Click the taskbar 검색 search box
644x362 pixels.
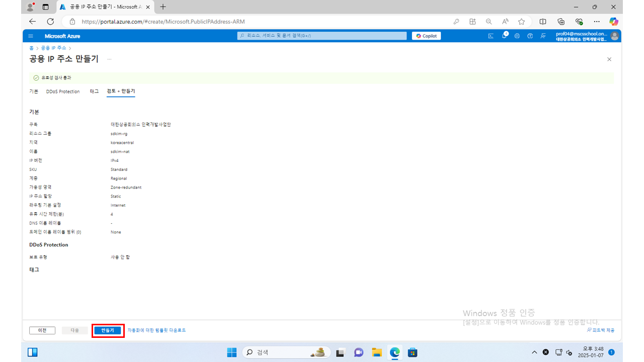[x=286, y=352]
